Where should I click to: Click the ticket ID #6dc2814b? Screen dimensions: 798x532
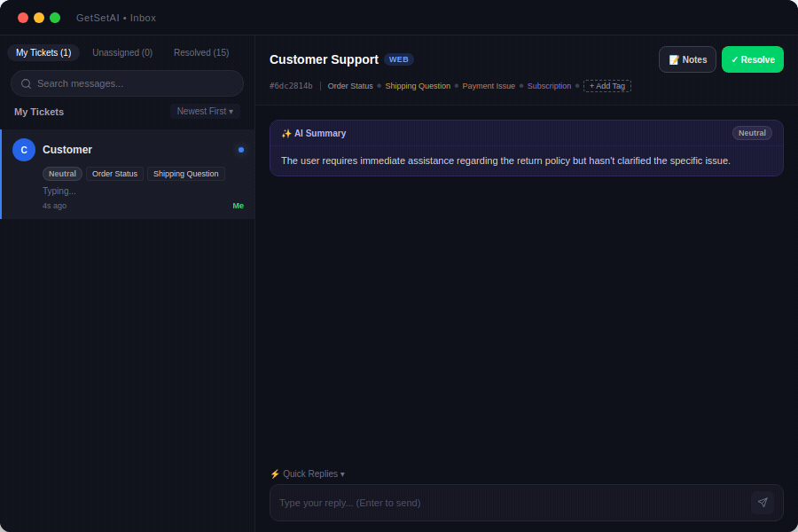(291, 86)
